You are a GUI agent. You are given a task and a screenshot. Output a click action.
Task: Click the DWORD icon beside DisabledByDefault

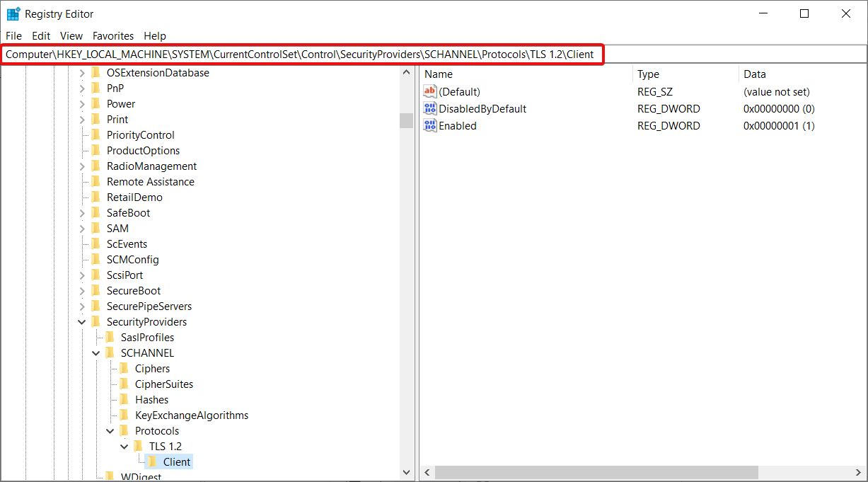pyautogui.click(x=429, y=108)
